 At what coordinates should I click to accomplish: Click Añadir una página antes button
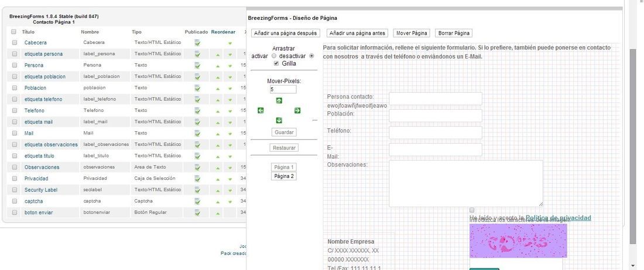[x=357, y=33]
